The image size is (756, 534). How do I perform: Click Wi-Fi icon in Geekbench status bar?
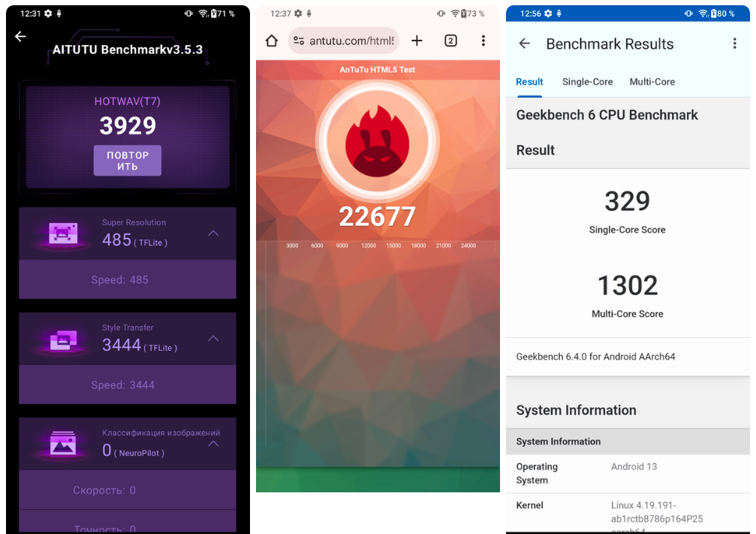click(703, 14)
